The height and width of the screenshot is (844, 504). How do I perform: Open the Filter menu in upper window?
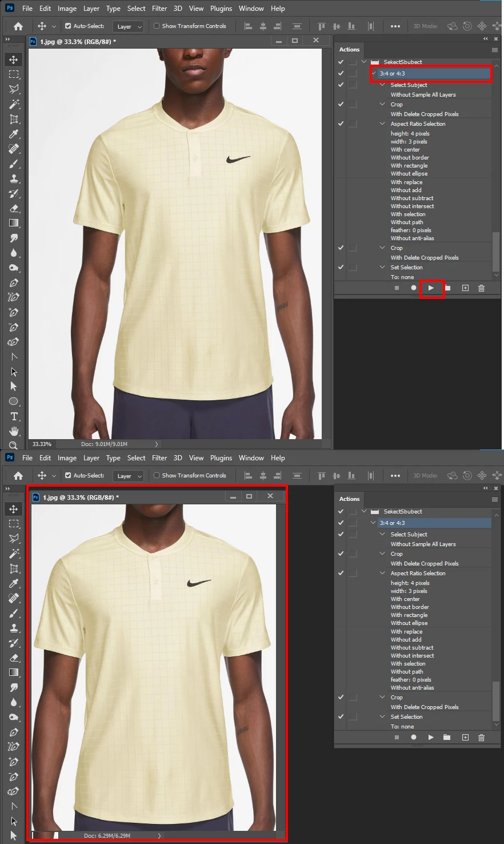pyautogui.click(x=159, y=9)
